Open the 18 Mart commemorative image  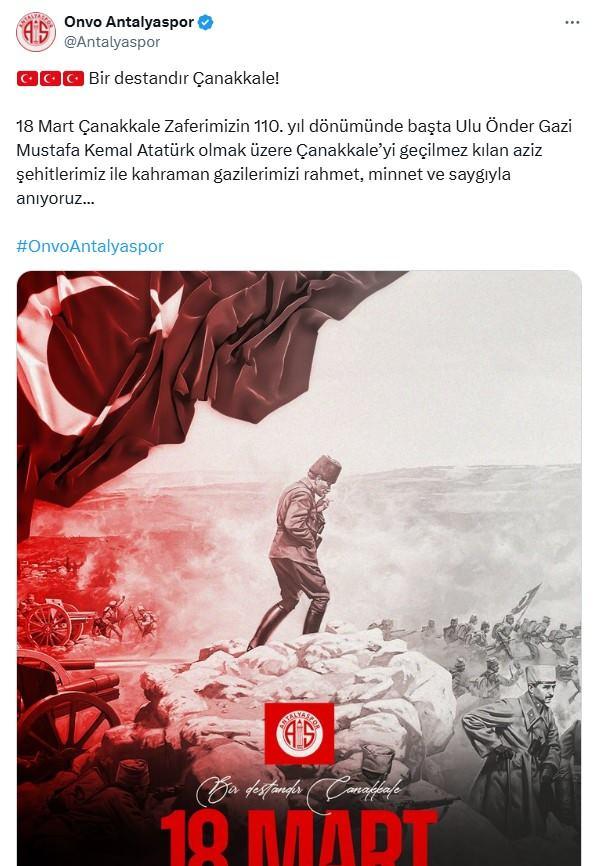click(299, 568)
